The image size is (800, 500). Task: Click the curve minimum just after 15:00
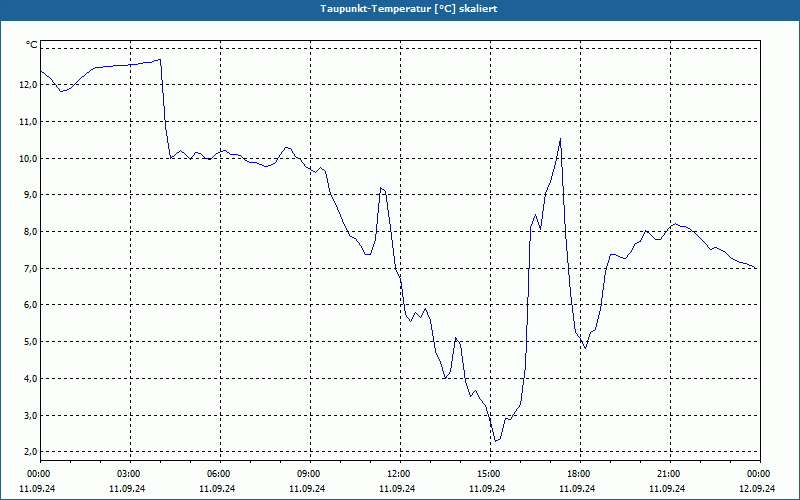[495, 441]
